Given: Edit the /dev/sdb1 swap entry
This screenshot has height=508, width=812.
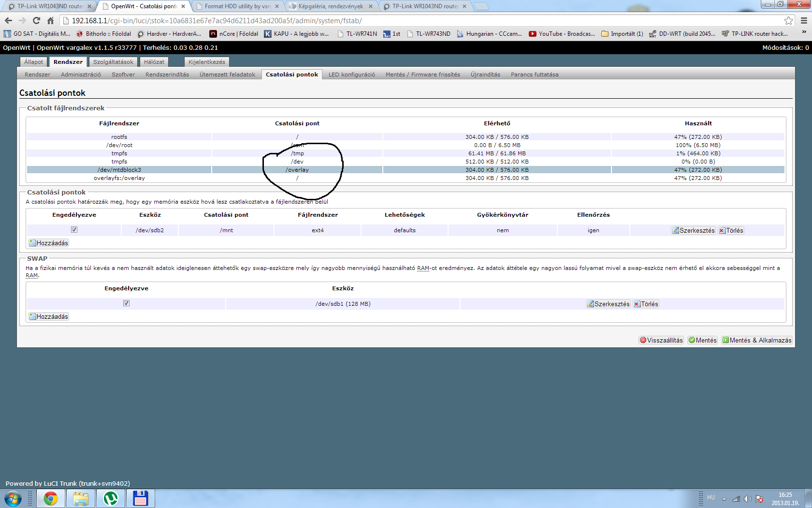Looking at the screenshot, I should pyautogui.click(x=608, y=304).
